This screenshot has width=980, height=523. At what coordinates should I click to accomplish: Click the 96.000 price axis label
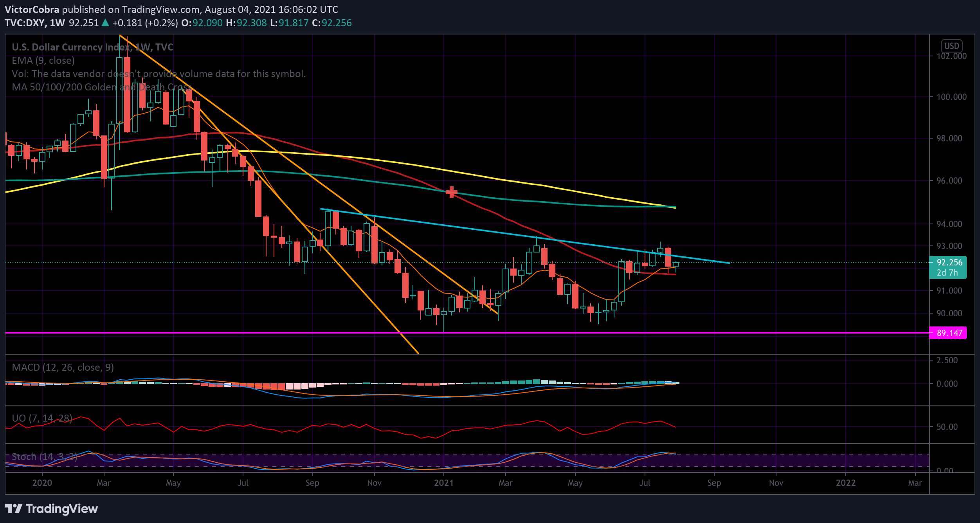[x=949, y=180]
